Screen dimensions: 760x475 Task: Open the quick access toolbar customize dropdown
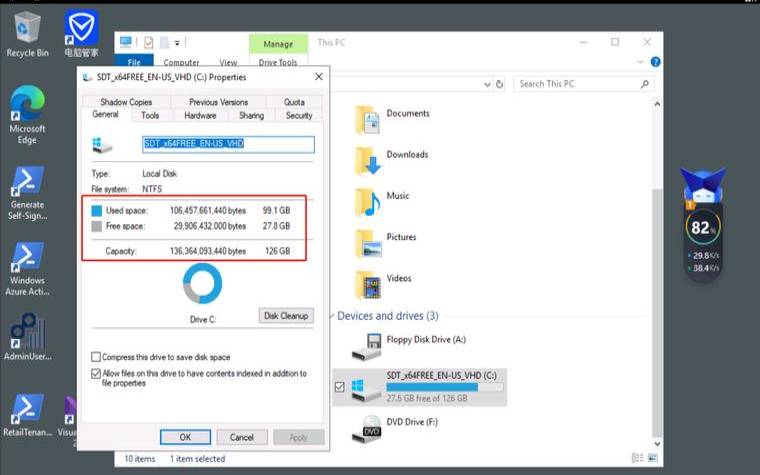pos(177,43)
